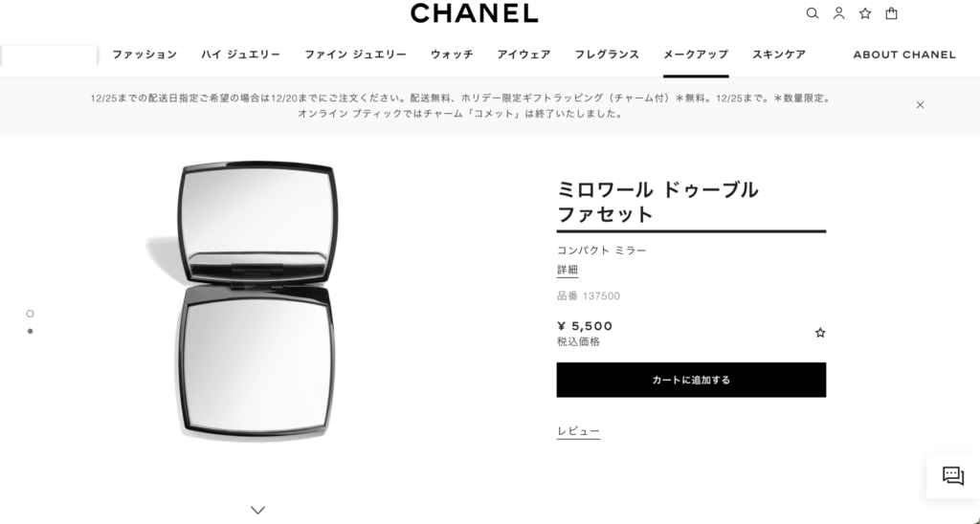Screen dimensions: 980x524
Task: Open the account profile icon
Action: pyautogui.click(x=838, y=13)
